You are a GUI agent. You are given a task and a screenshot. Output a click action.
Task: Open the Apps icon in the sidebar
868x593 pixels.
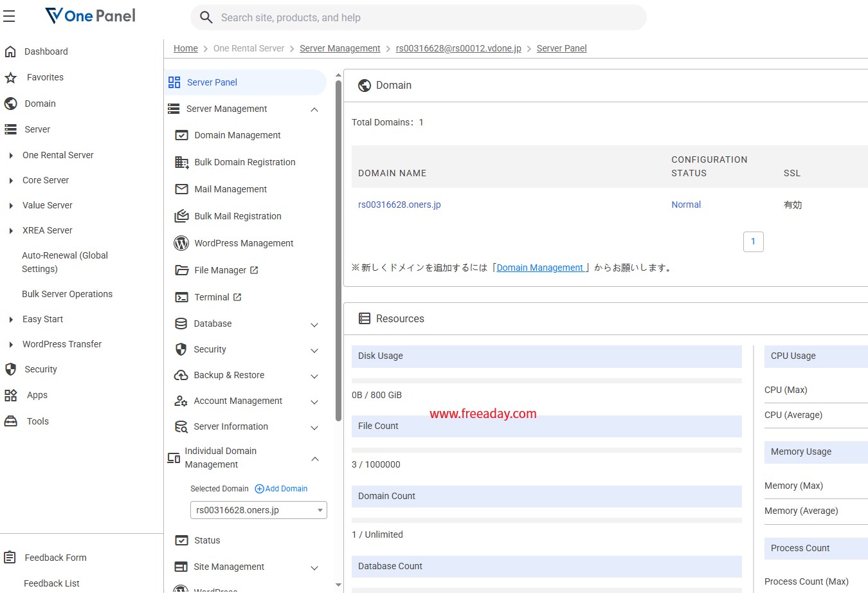tap(11, 396)
